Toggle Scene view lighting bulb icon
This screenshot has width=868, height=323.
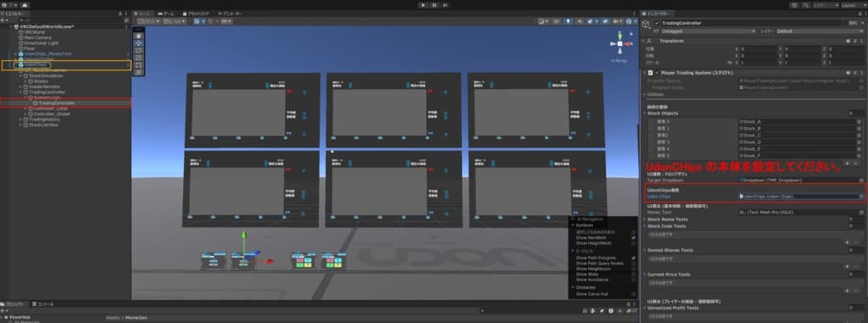coord(569,21)
